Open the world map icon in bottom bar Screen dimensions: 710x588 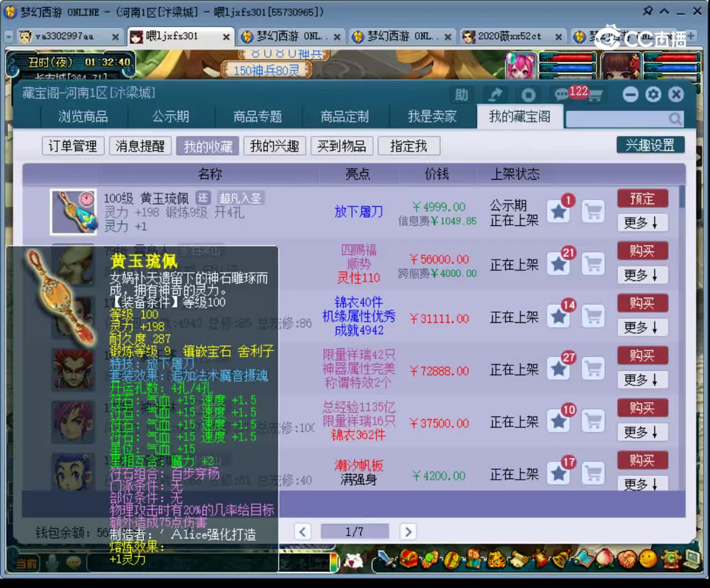(584, 559)
